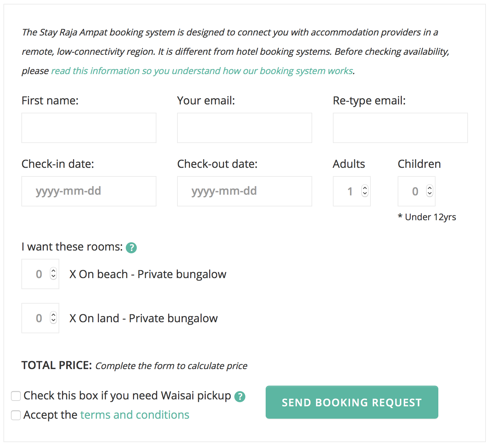Decrease the Adults count with down arrow
The width and height of the screenshot is (490, 448).
pos(365,194)
